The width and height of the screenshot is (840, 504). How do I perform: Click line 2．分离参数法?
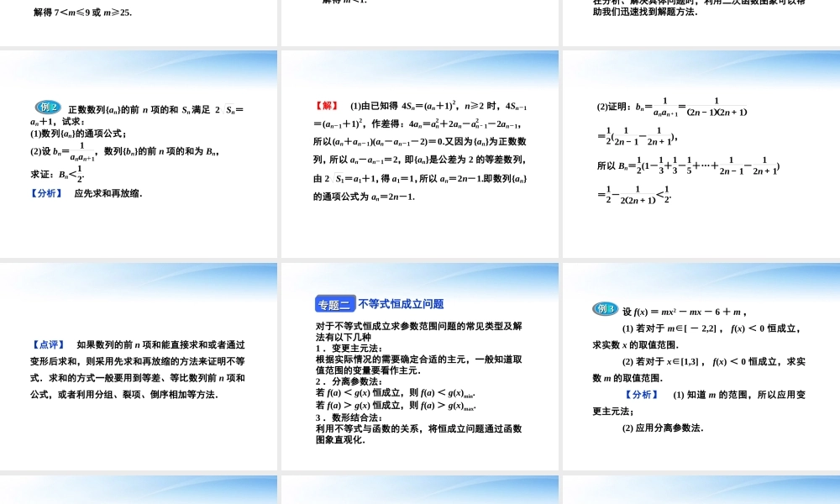pos(349,381)
